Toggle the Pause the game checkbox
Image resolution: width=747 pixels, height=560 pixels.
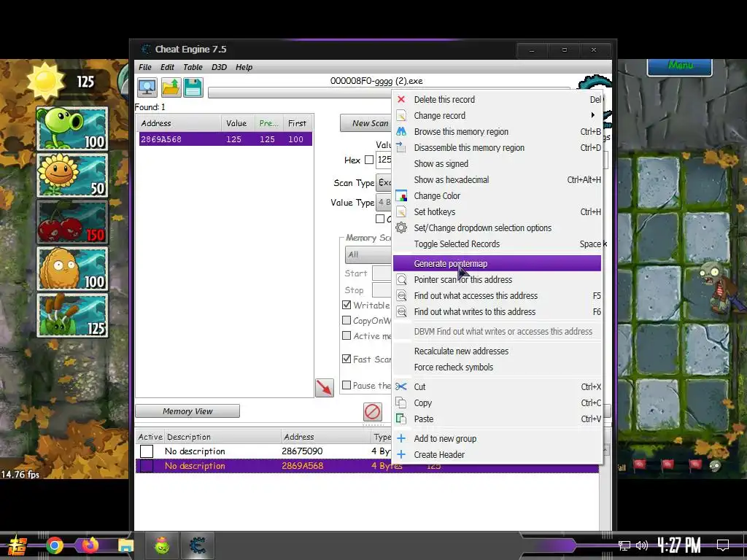tap(347, 385)
